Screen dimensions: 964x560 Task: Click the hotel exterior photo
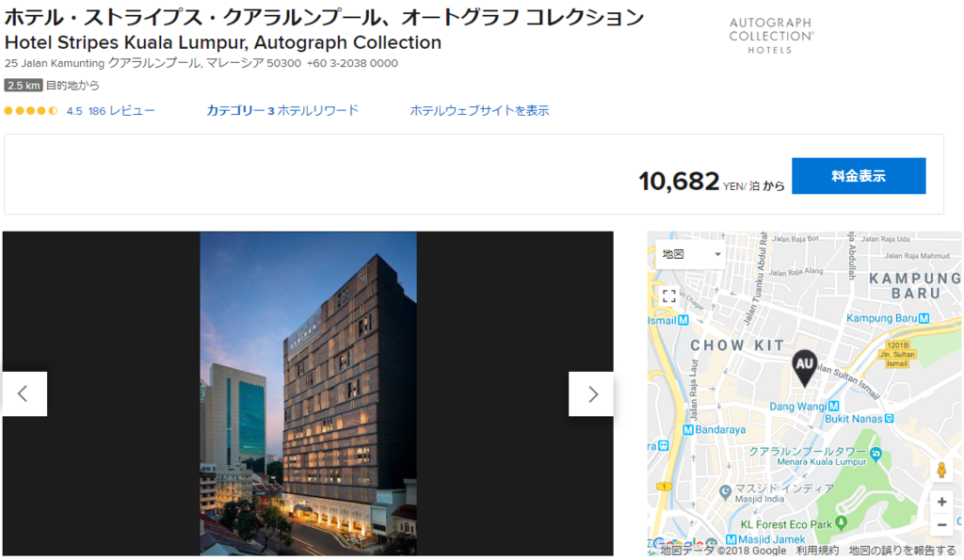pos(308,393)
